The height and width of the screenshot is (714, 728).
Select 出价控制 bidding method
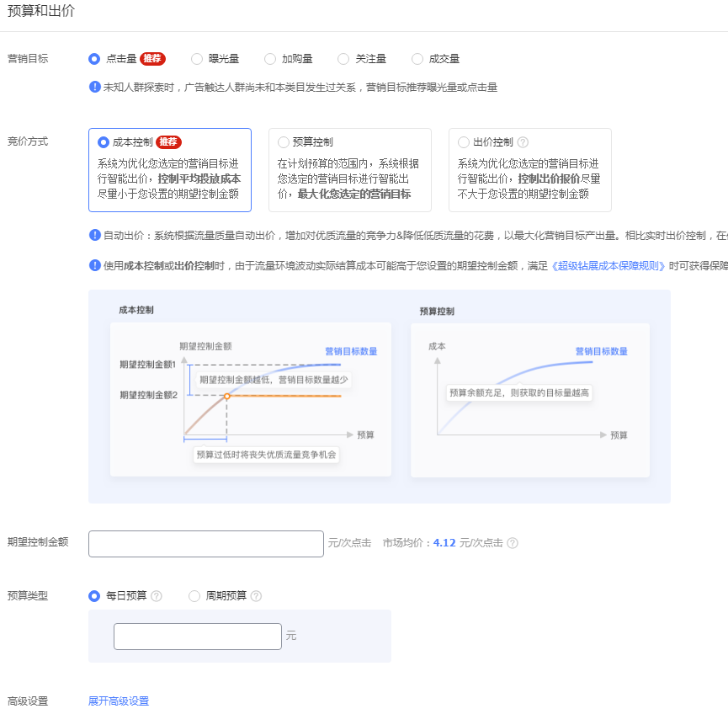(x=464, y=142)
